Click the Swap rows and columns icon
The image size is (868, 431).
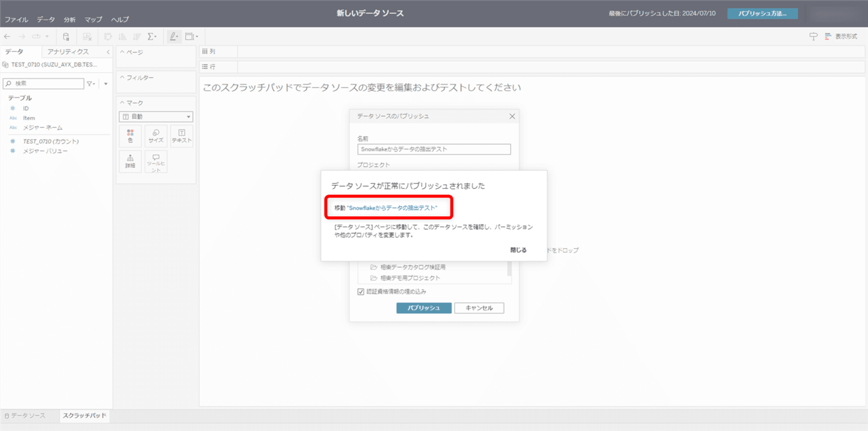108,36
